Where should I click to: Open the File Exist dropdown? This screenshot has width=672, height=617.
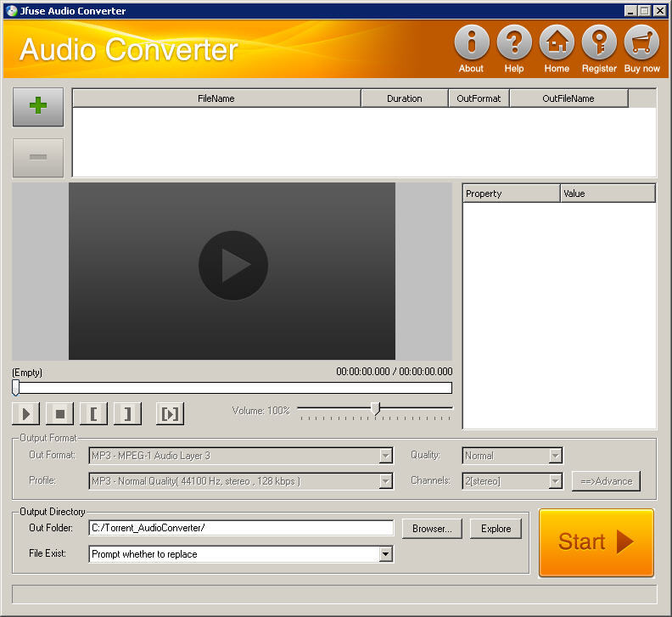coord(241,554)
